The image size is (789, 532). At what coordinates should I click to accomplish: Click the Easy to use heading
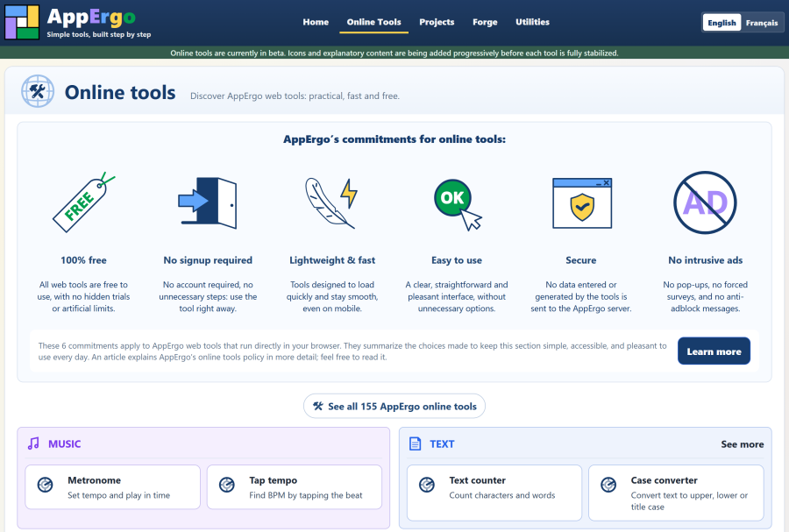[457, 260]
